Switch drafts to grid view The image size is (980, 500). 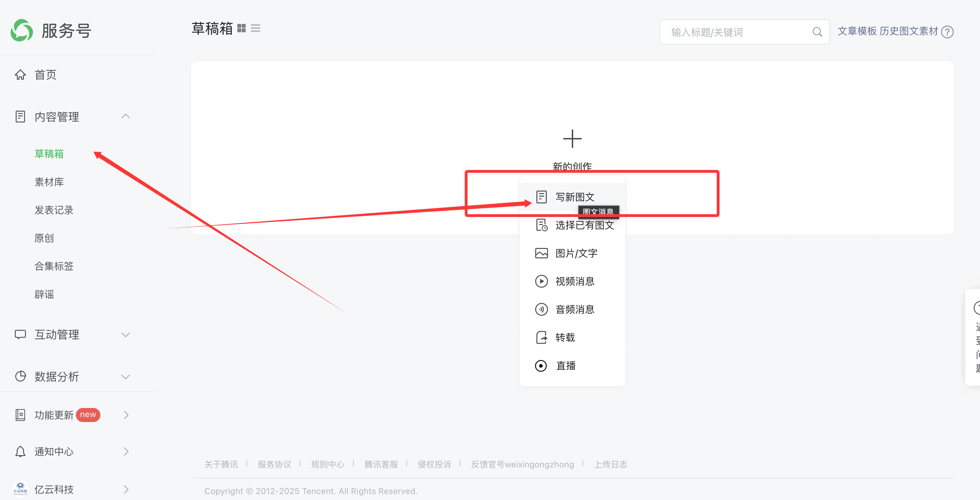tap(241, 28)
